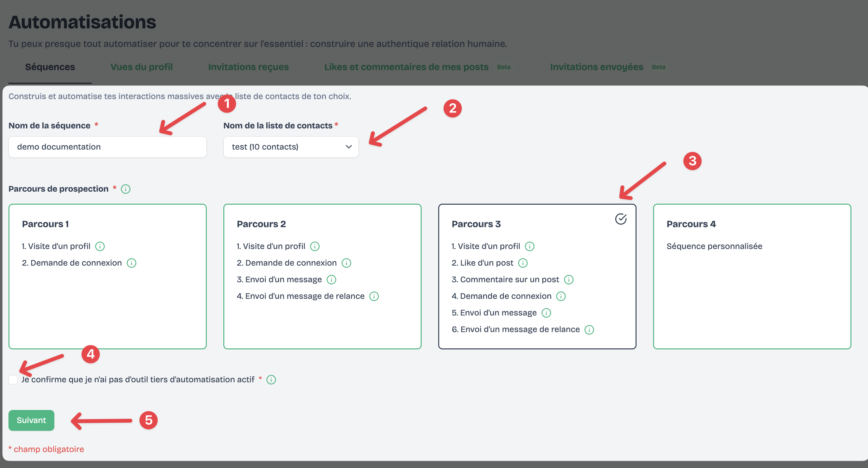The height and width of the screenshot is (468, 868).
Task: Click info icon beside Demande de connexion in Parcours 1
Action: tap(132, 263)
